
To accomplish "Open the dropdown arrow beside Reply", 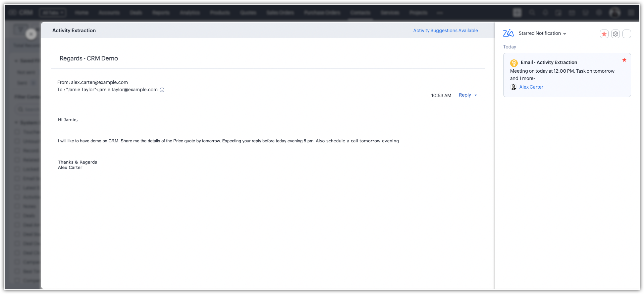I will coord(476,95).
